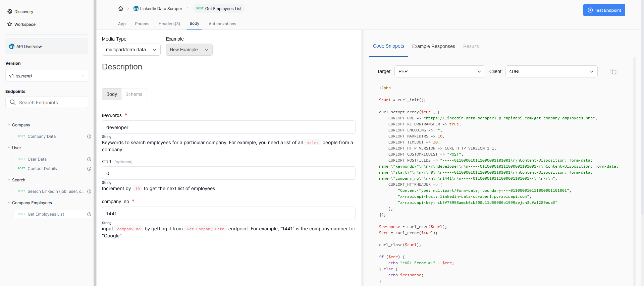Click the Test Endpoint button
This screenshot has height=286, width=644.
click(604, 10)
